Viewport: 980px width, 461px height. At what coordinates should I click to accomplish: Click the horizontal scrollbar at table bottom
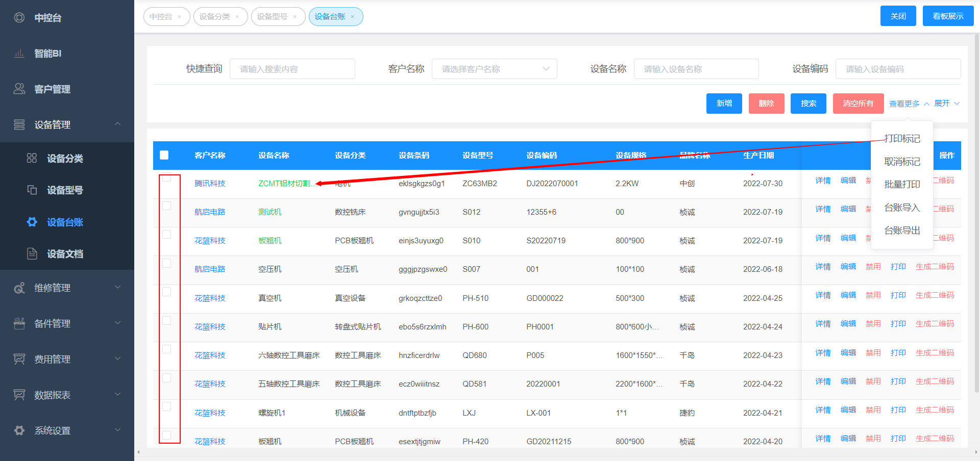pos(556,452)
